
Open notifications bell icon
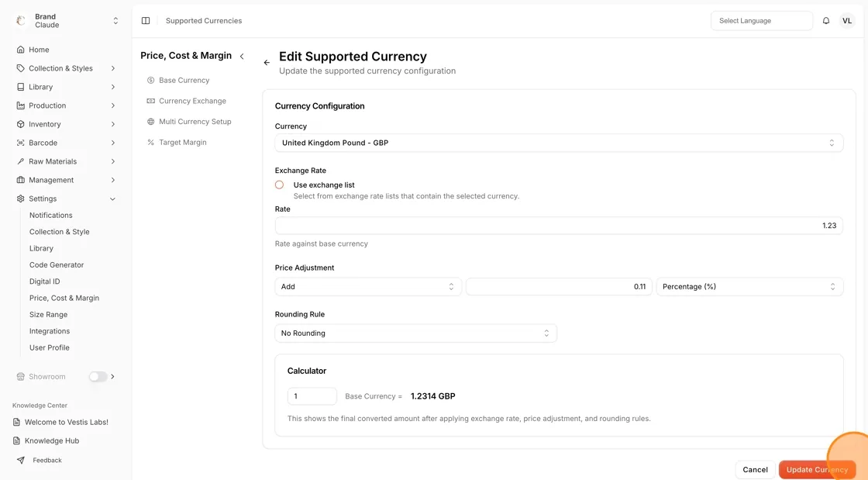coord(826,20)
